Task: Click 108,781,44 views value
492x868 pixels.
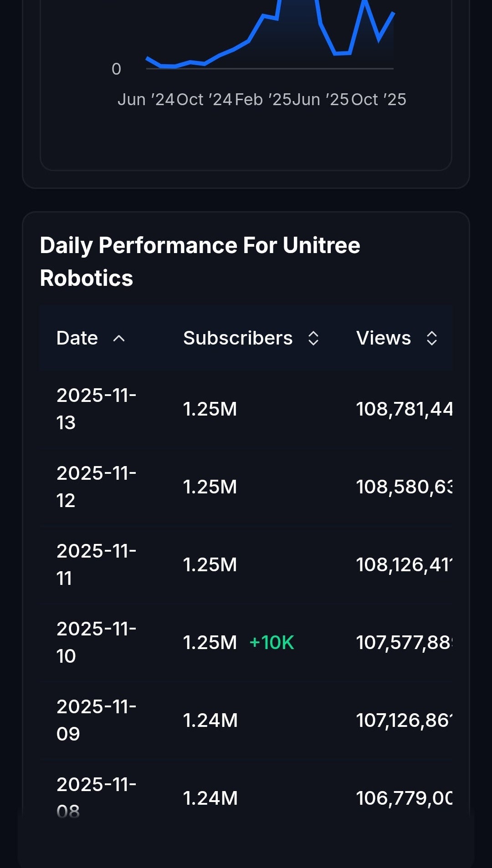Action: pos(404,409)
